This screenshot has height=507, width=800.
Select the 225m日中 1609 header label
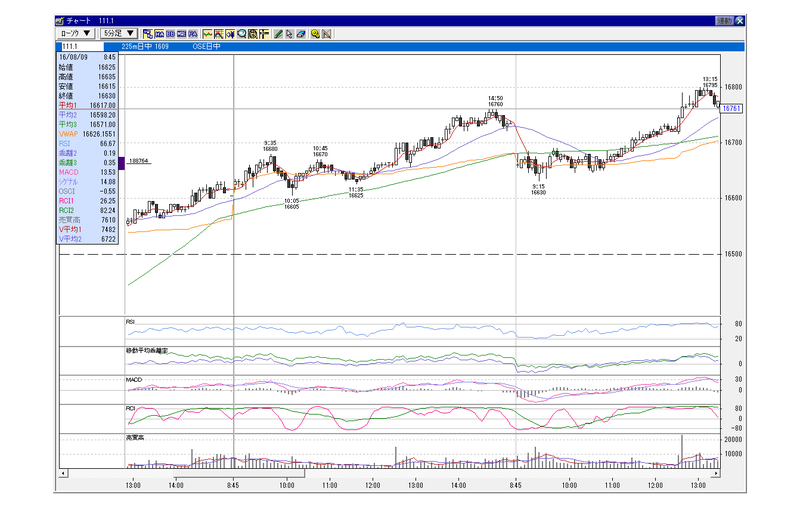click(x=145, y=46)
